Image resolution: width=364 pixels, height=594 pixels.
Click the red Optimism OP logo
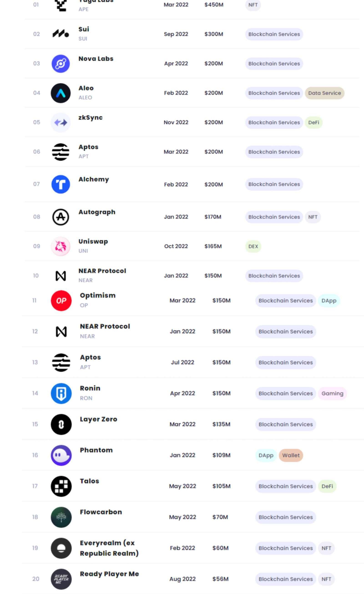61,301
